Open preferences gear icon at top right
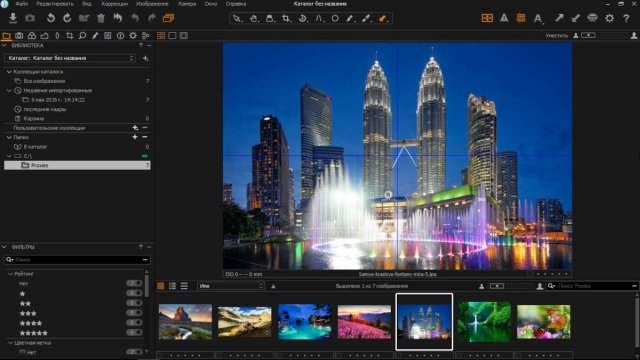This screenshot has width=640, height=360. (609, 18)
